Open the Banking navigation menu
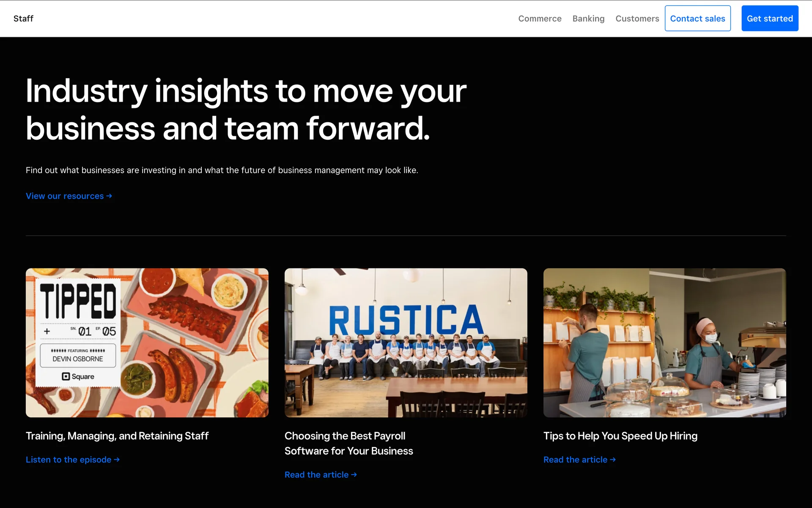This screenshot has height=508, width=812. click(588, 19)
